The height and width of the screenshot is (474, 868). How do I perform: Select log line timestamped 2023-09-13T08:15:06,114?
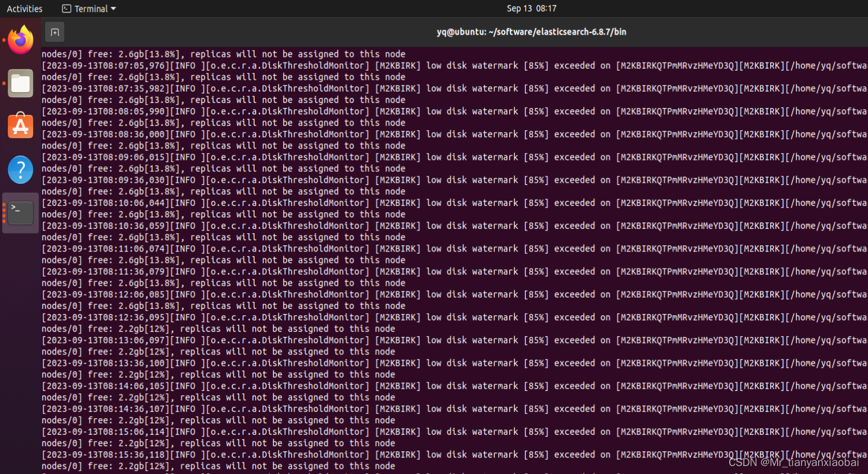click(455, 431)
